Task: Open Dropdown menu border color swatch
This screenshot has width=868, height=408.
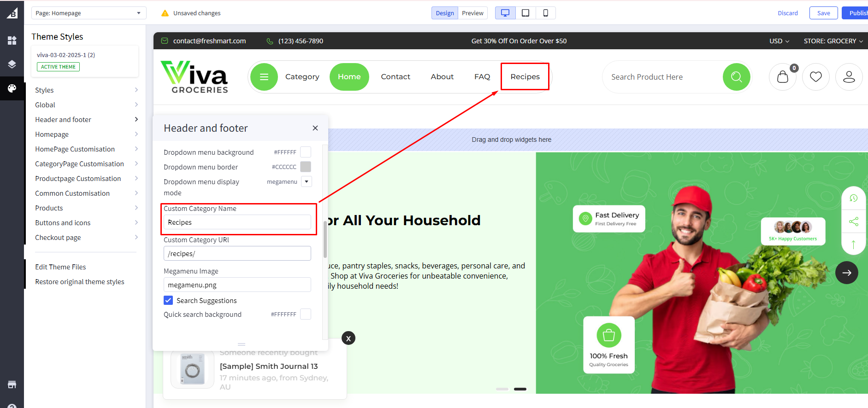Action: (x=306, y=167)
